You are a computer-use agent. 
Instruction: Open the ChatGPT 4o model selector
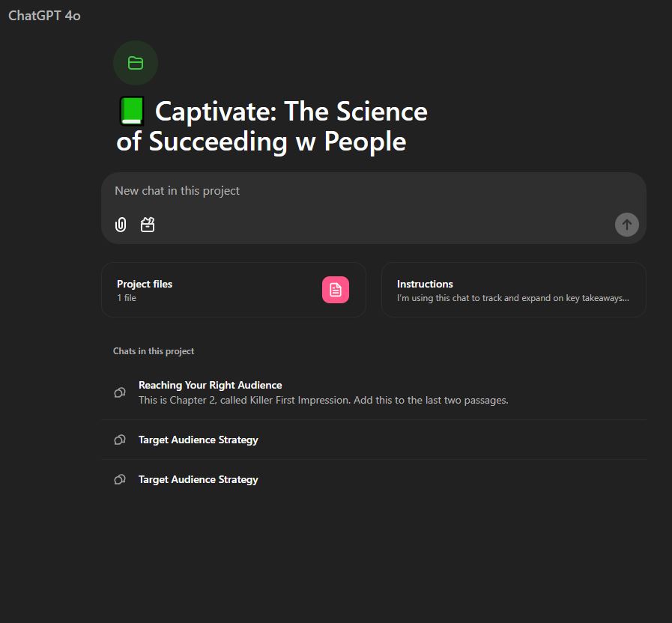(x=44, y=16)
